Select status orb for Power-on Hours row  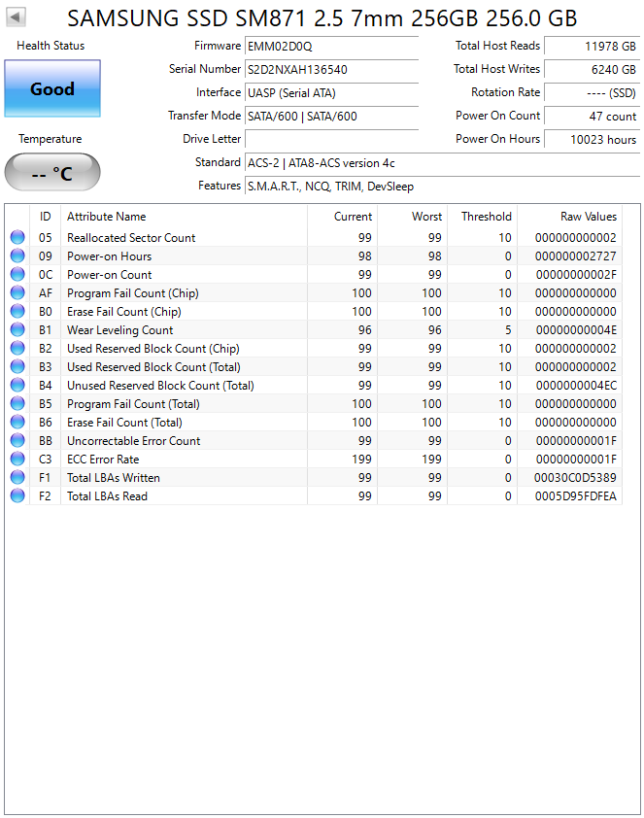[x=17, y=256]
